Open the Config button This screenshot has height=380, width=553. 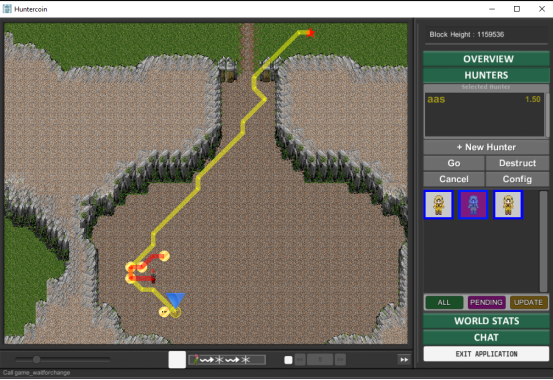[517, 179]
